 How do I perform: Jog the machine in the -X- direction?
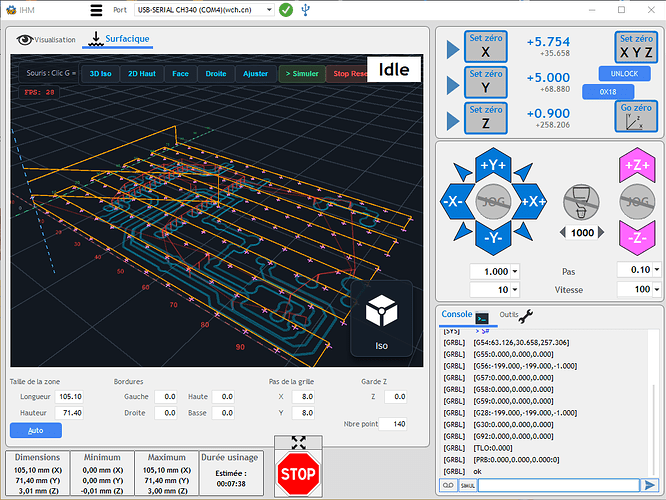pos(457,201)
